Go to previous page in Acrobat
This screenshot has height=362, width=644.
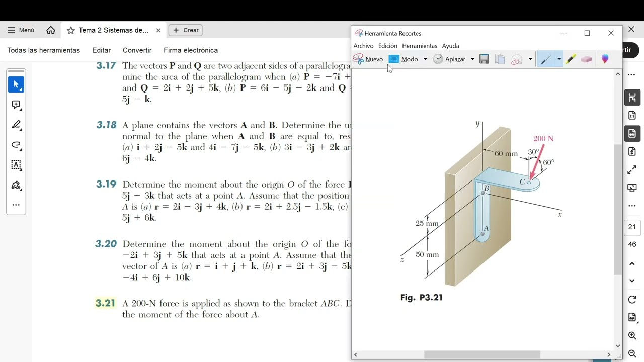[632, 263]
